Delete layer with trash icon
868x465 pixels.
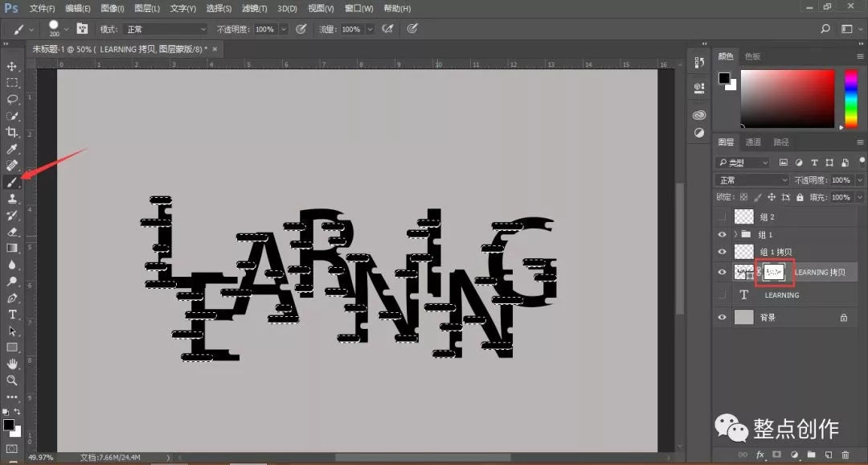845,455
